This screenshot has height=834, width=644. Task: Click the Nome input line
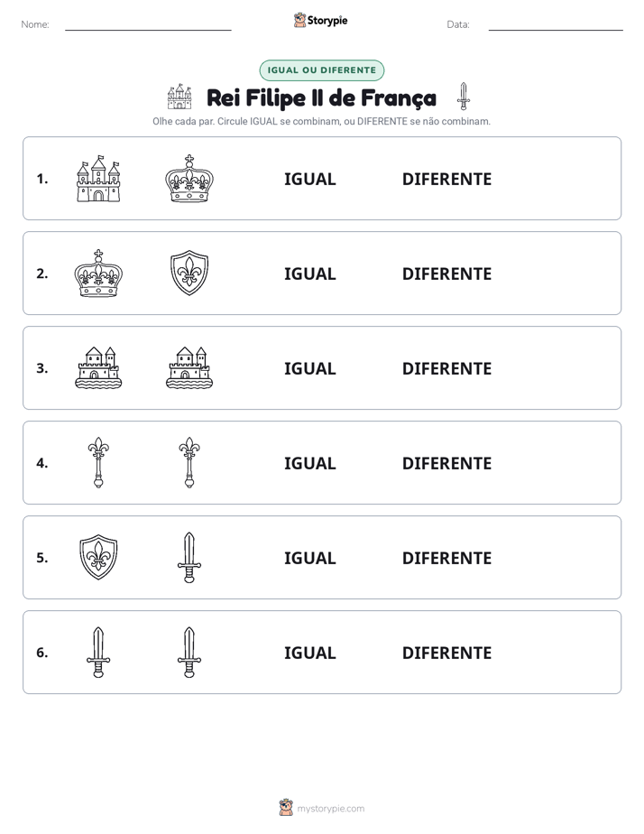pyautogui.click(x=148, y=25)
